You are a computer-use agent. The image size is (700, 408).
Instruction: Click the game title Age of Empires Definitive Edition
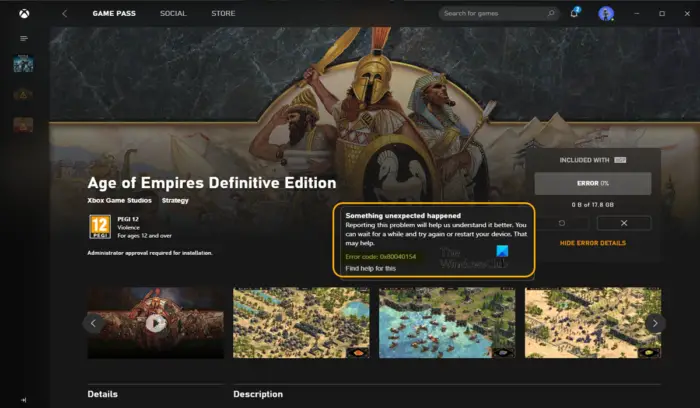(x=212, y=183)
